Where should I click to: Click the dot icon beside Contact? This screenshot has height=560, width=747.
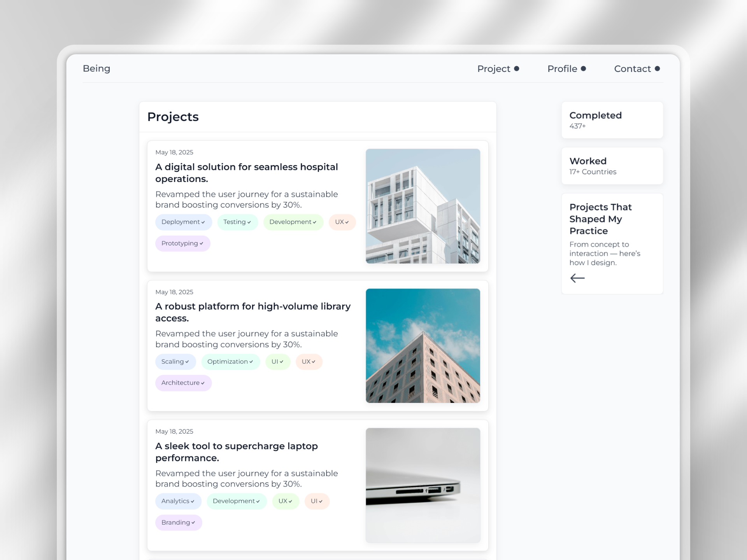click(x=658, y=68)
